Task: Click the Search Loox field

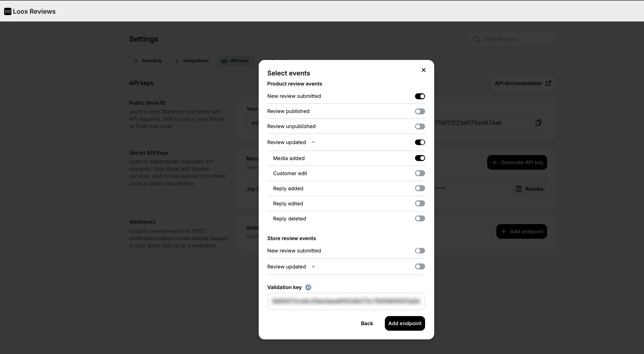Action: coord(512,39)
